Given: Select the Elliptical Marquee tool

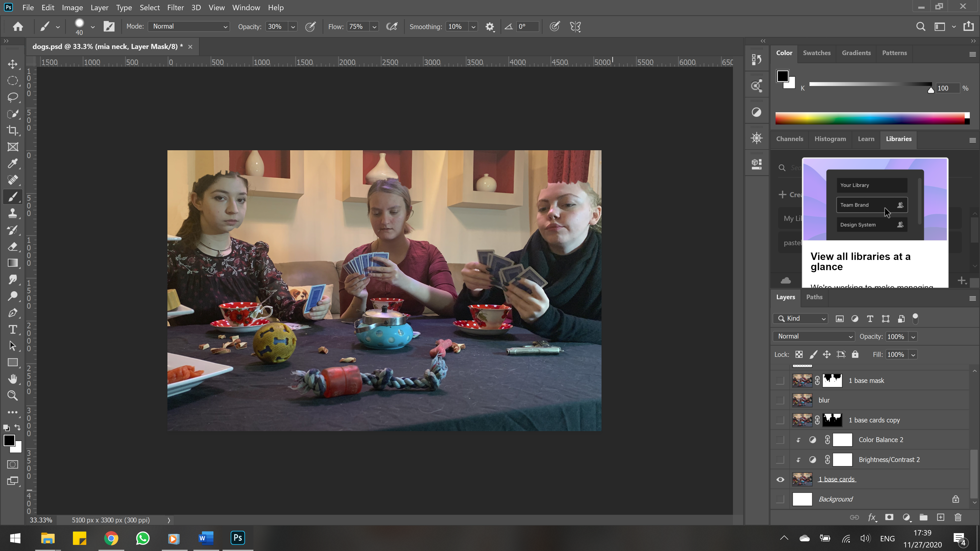Looking at the screenshot, I should (x=13, y=81).
